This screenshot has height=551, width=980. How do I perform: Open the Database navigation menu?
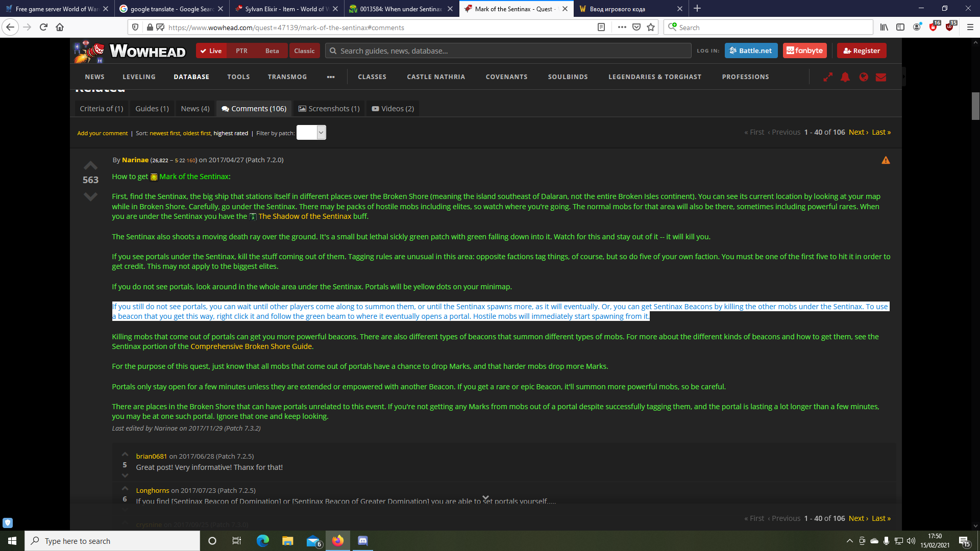(191, 77)
